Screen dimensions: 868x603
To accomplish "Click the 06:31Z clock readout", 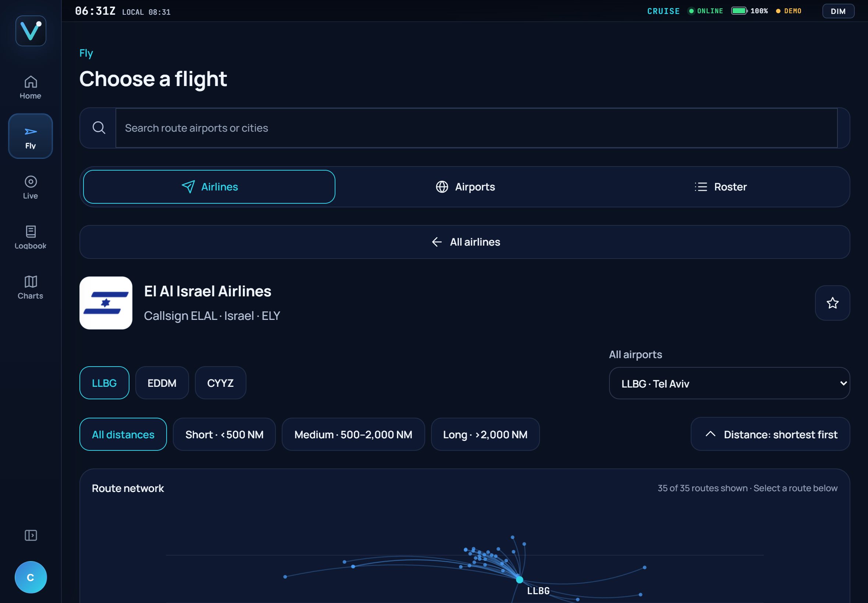I will 95,11.
